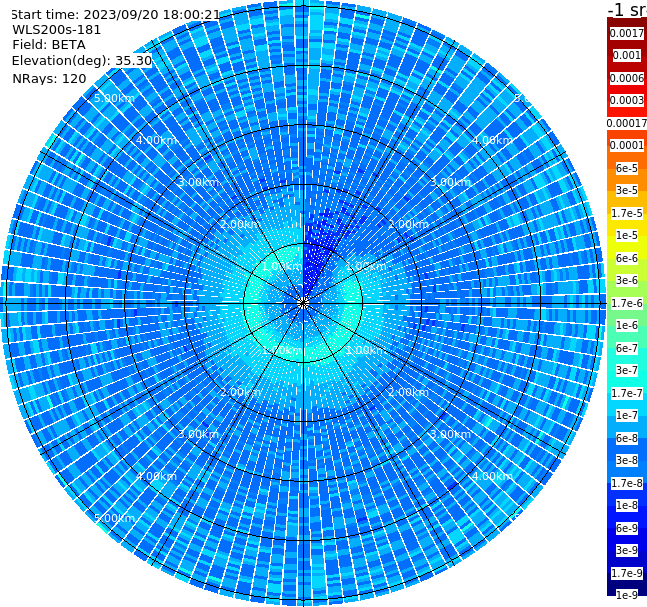Click the 0.0006 colorbar tick label
This screenshot has height=607, width=647.
(x=627, y=78)
